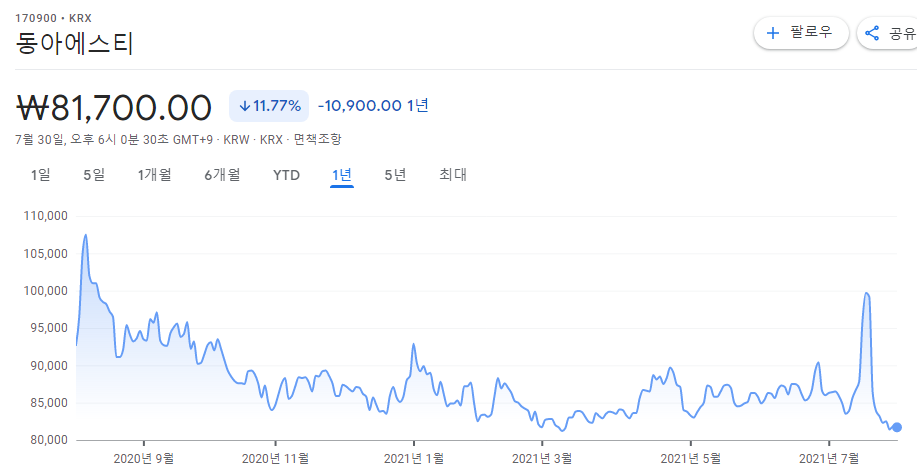Viewport: 917px width, 472px height.
Task: Click the 90,000 y-axis label
Action: click(49, 366)
